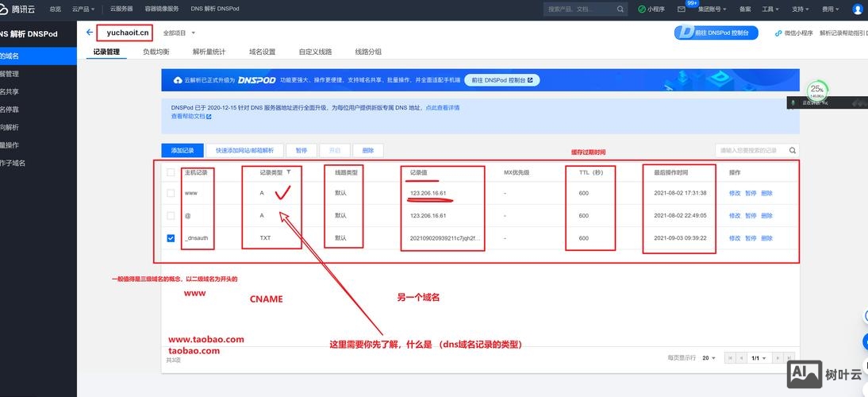Click 备案 in the top bar
868x397 pixels.
pyautogui.click(x=745, y=9)
